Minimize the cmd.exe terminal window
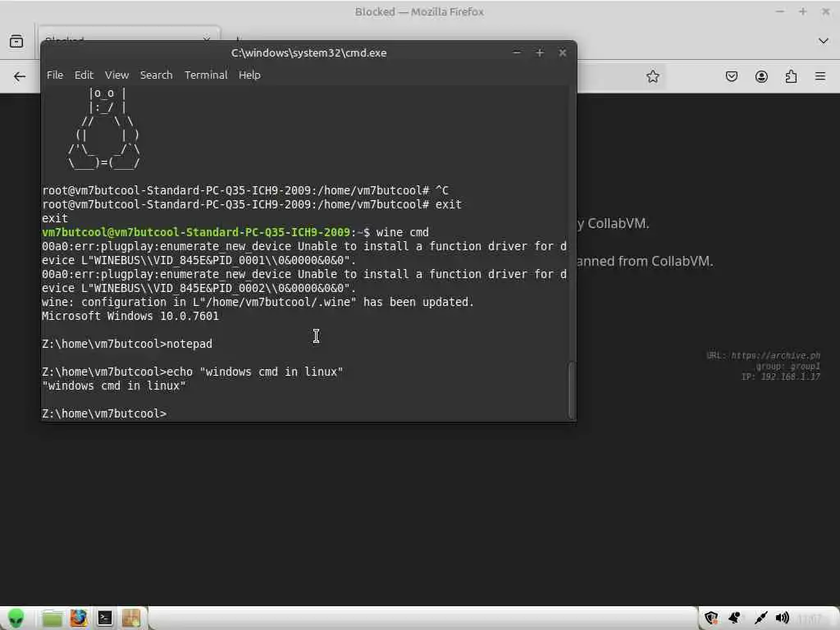Image resolution: width=840 pixels, height=630 pixels. [517, 52]
